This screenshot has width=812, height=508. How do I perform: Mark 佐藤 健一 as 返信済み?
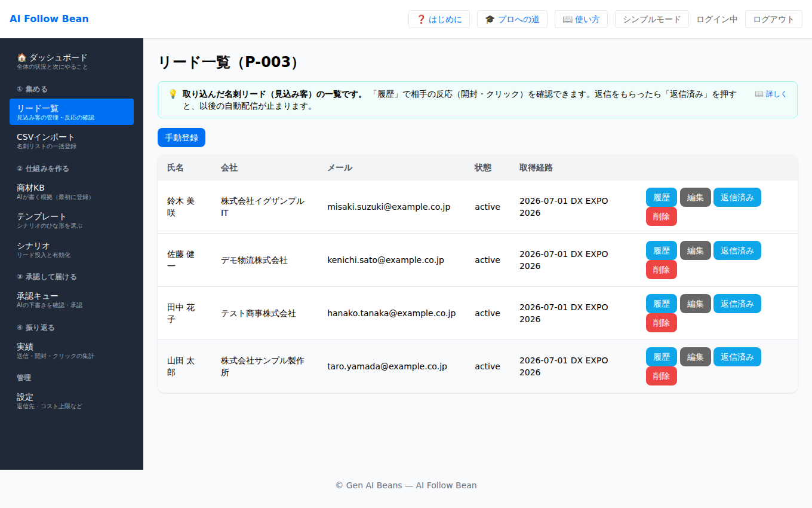(x=737, y=250)
